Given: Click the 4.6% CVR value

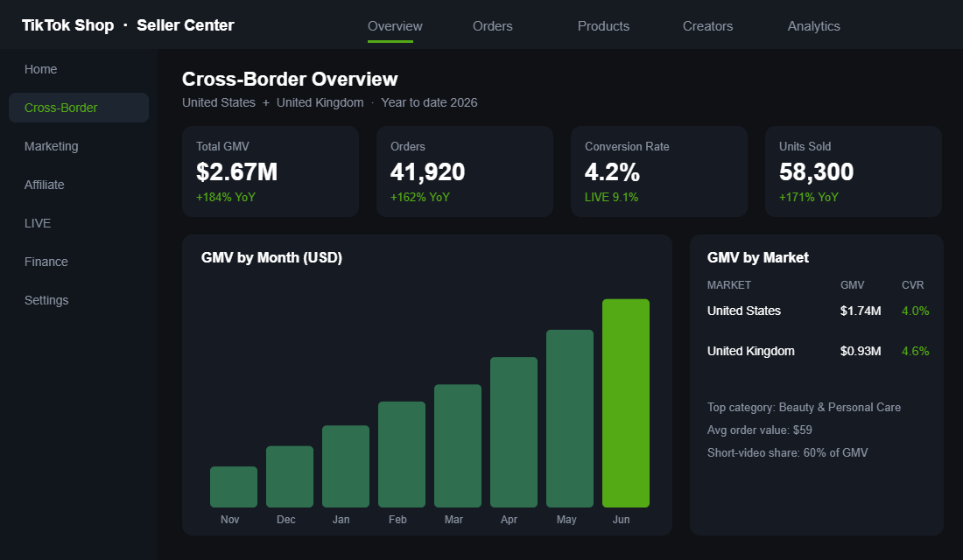Looking at the screenshot, I should point(915,351).
